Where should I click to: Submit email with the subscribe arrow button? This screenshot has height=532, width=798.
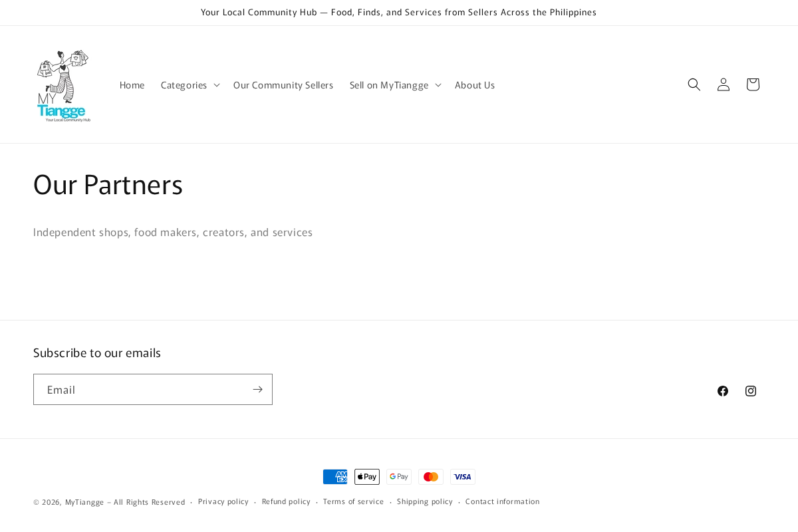click(x=257, y=389)
